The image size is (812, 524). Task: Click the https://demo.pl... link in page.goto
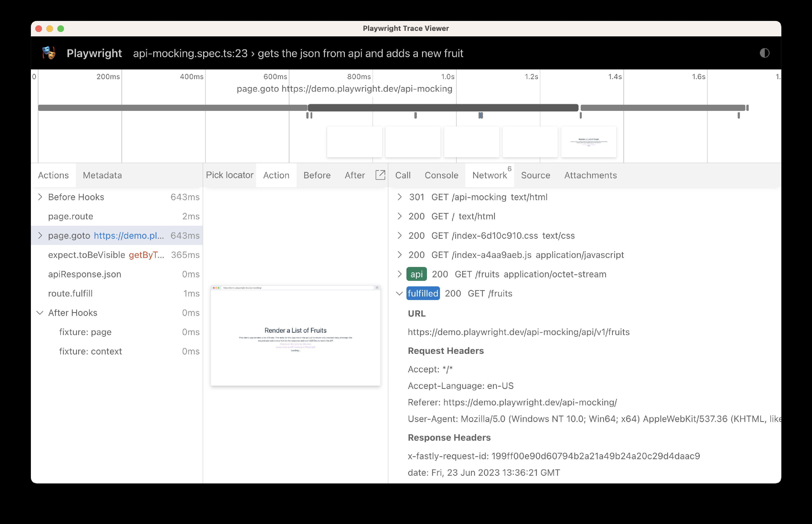[129, 235]
